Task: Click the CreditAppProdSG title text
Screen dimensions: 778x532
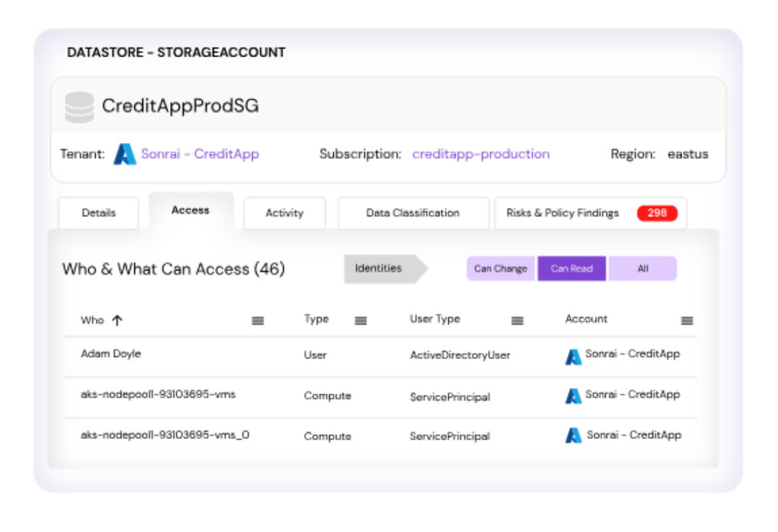Action: 180,106
